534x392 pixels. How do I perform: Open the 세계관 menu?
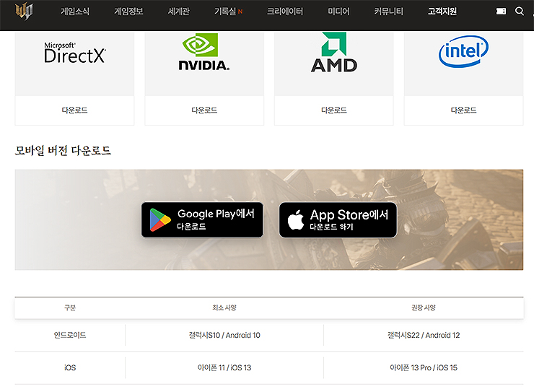click(178, 12)
